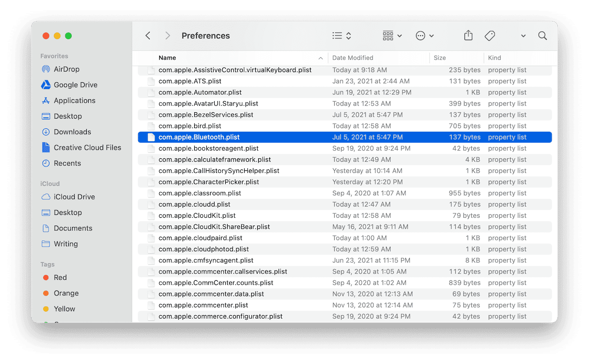The image size is (589, 364).
Task: Select com.apple.AvatarUI.Staryu.plist file
Action: click(x=345, y=104)
